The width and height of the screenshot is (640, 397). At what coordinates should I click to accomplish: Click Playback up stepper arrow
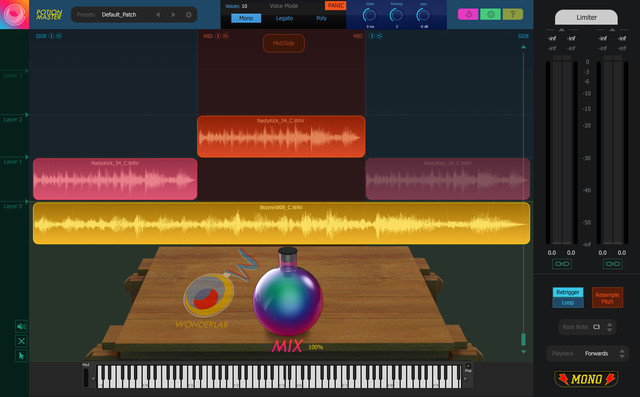click(x=622, y=350)
